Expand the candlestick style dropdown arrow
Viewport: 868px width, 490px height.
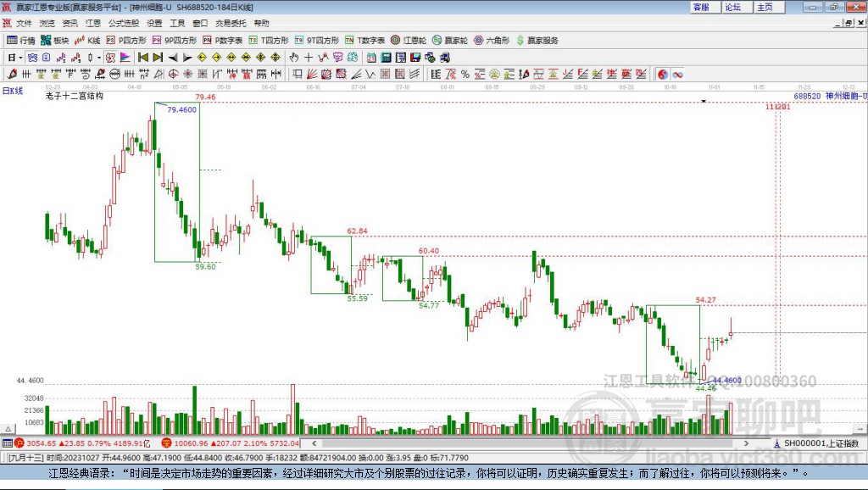pos(99,58)
